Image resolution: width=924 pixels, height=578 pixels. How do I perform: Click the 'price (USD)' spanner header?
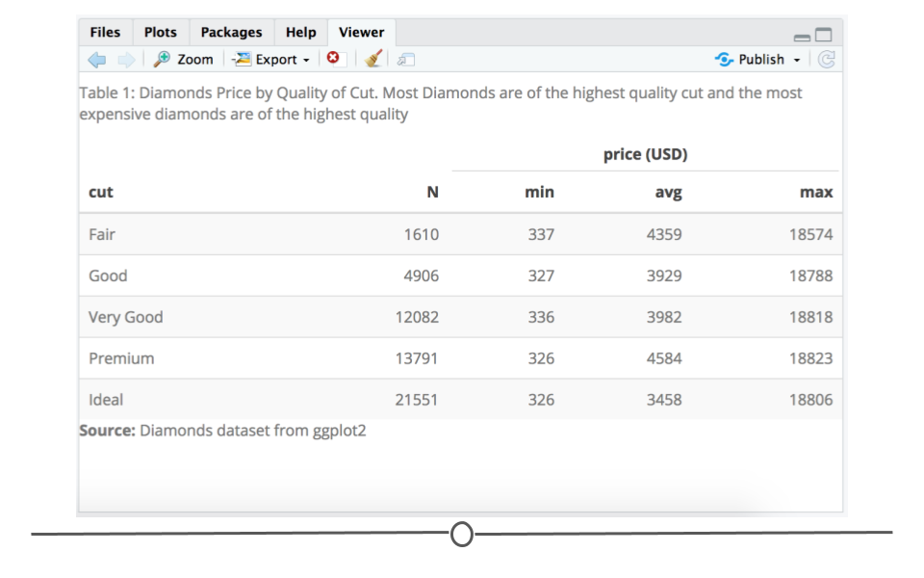645,154
